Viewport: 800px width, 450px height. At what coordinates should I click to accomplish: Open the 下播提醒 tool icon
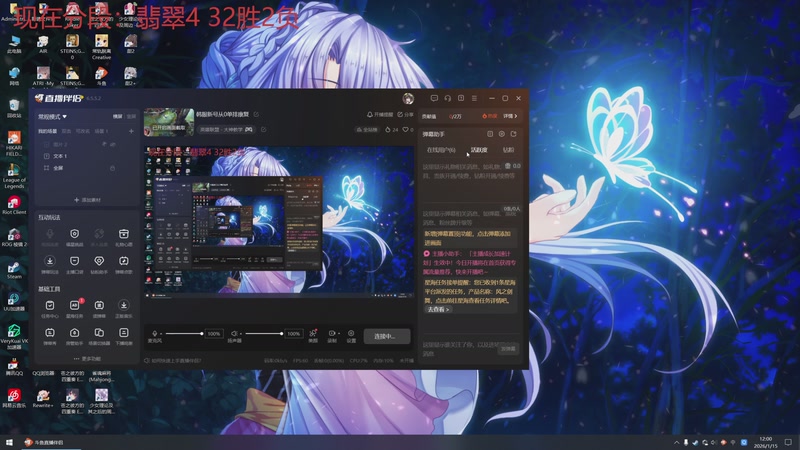(123, 333)
